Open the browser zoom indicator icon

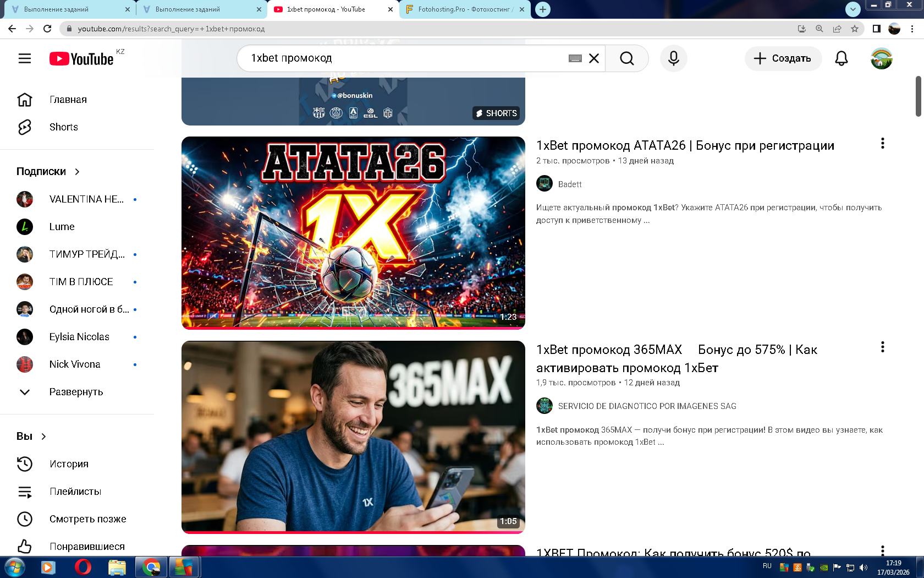tap(820, 29)
